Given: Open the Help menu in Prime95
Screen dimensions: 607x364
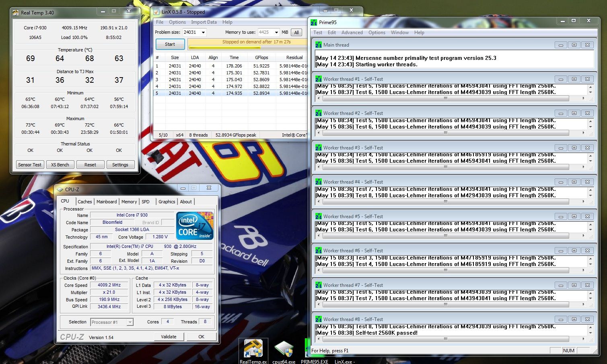Looking at the screenshot, I should [419, 33].
